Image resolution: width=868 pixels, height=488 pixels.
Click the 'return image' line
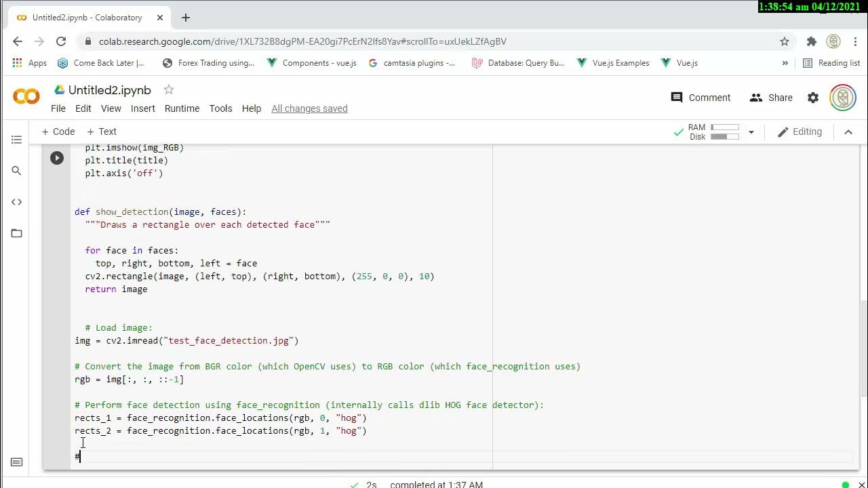(x=116, y=289)
